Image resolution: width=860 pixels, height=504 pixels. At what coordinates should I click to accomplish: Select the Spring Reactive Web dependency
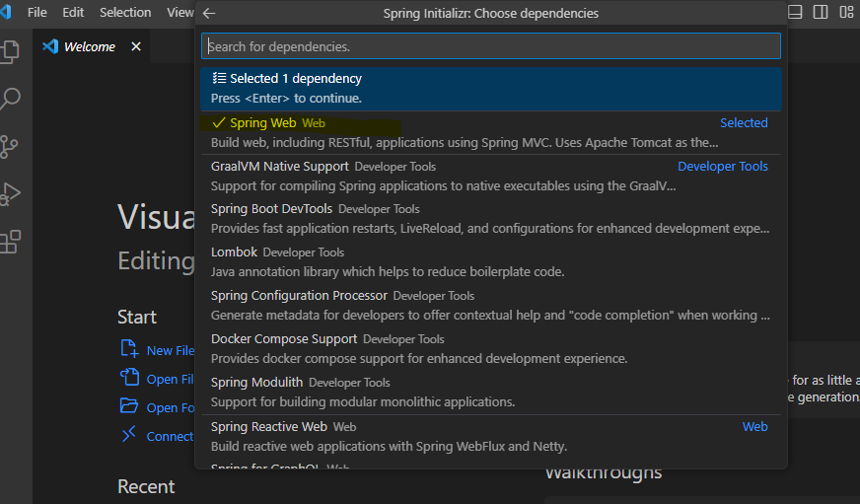click(491, 436)
